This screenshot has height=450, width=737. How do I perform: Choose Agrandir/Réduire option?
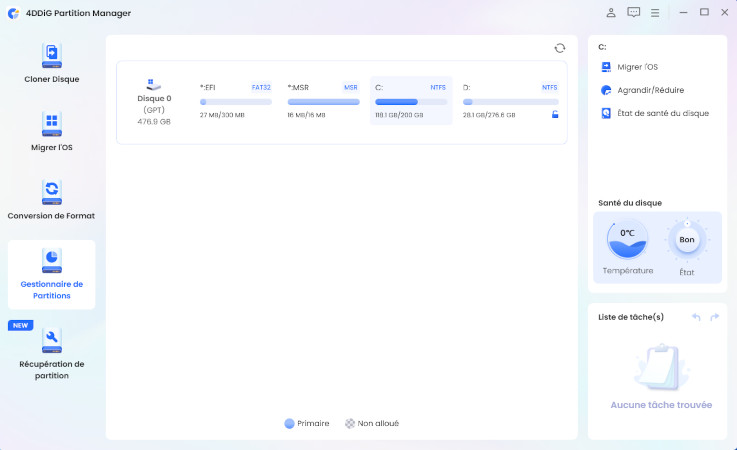click(x=648, y=90)
